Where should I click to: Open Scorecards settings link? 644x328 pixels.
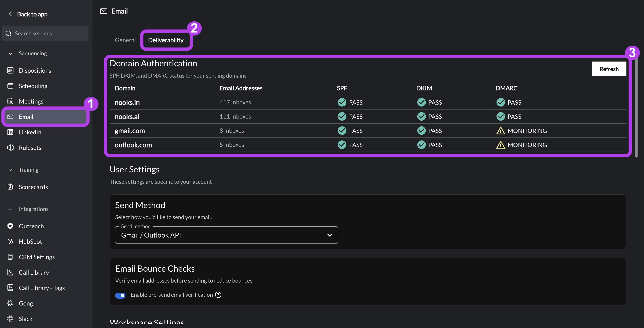[33, 187]
